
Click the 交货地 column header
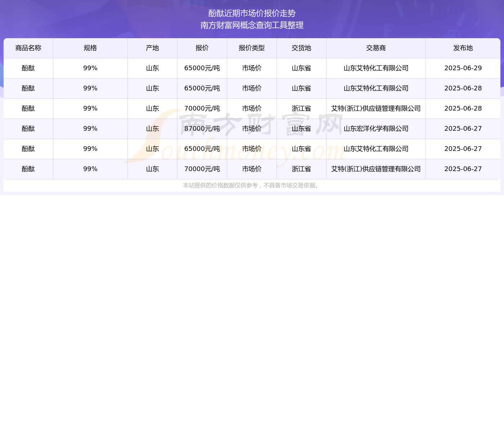coord(302,48)
